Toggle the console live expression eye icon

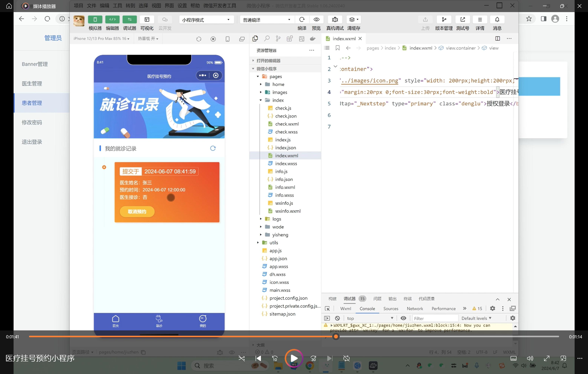[403, 318]
